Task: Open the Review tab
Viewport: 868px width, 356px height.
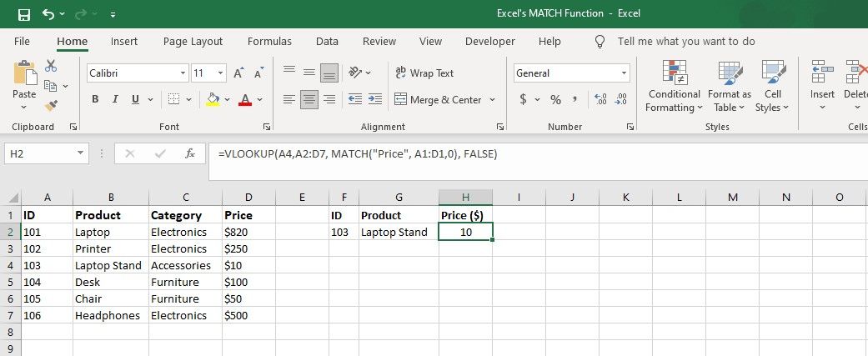Action: coord(379,42)
